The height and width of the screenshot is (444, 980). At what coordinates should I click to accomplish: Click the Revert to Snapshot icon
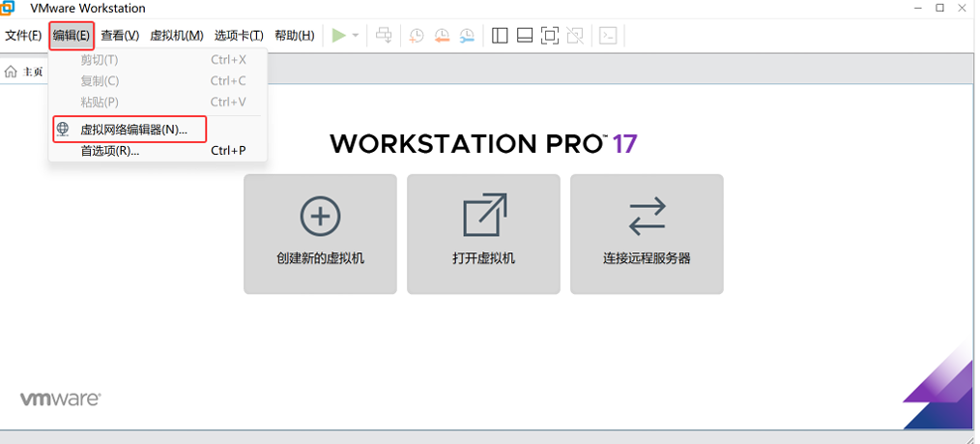click(442, 36)
